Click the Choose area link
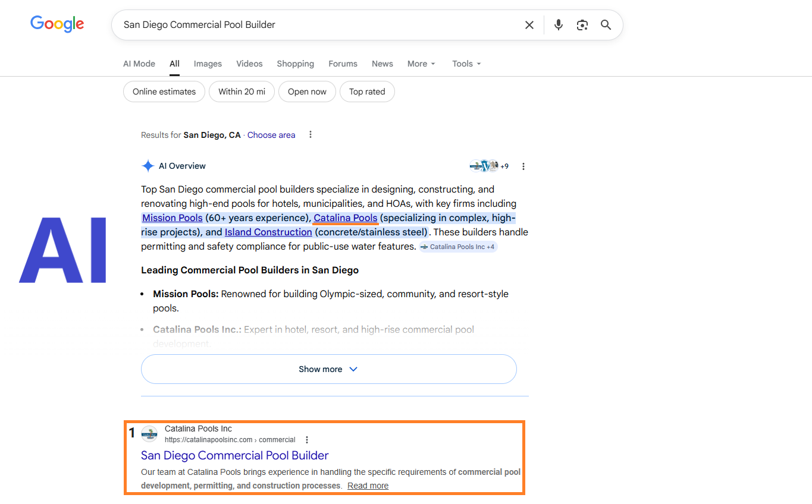 pos(271,135)
